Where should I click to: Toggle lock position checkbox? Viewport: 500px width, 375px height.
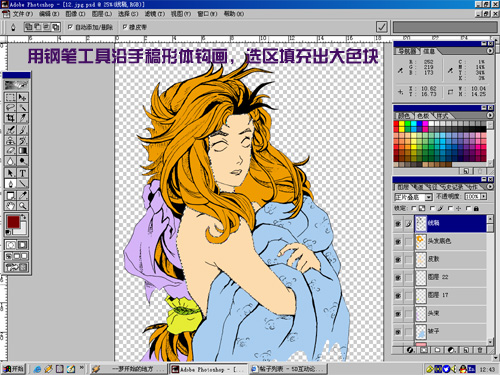(450, 208)
